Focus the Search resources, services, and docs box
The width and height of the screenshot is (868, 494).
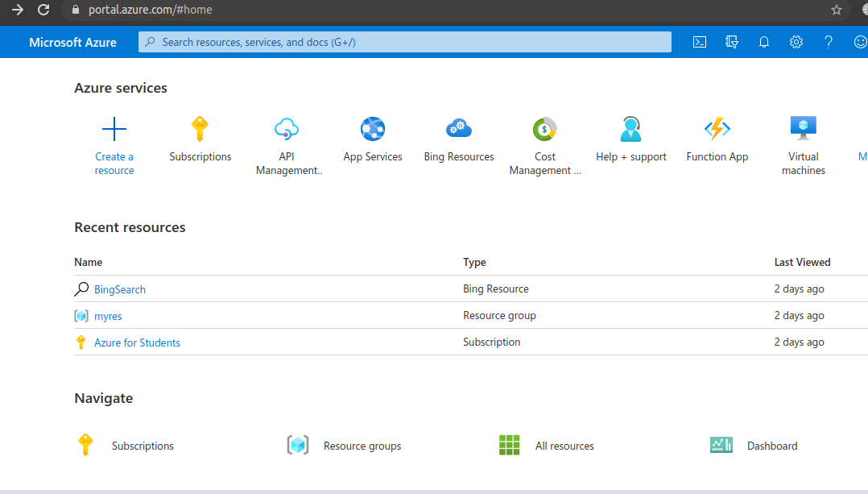(405, 42)
